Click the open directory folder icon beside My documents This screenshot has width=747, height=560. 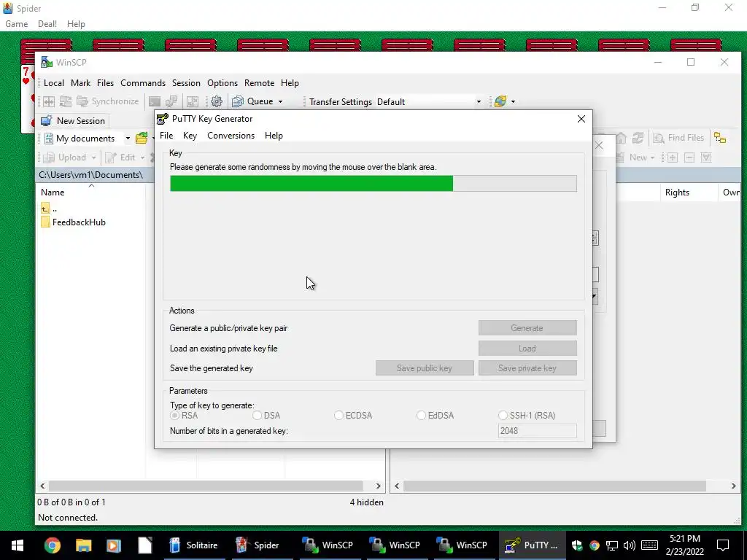click(142, 138)
